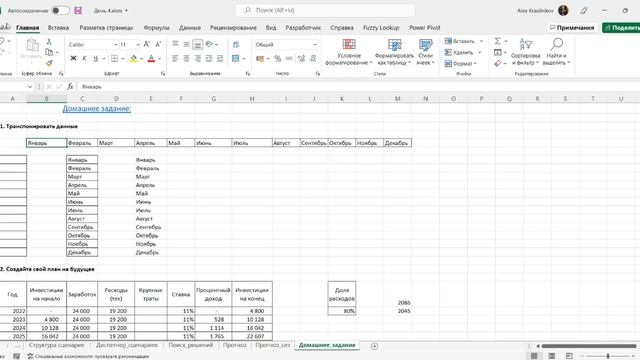Decrease decimal places
This screenshot has width=640, height=360.
(x=313, y=59)
